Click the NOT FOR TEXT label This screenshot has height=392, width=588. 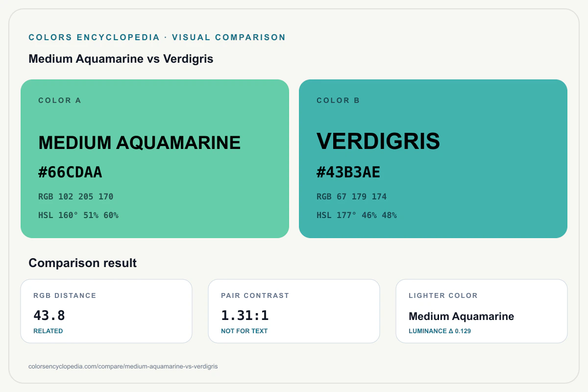pyautogui.click(x=245, y=331)
